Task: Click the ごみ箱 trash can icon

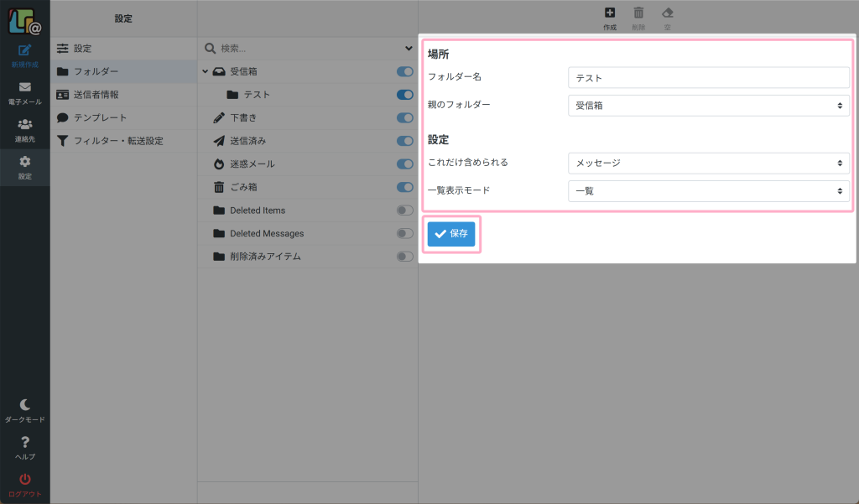Action: [219, 187]
